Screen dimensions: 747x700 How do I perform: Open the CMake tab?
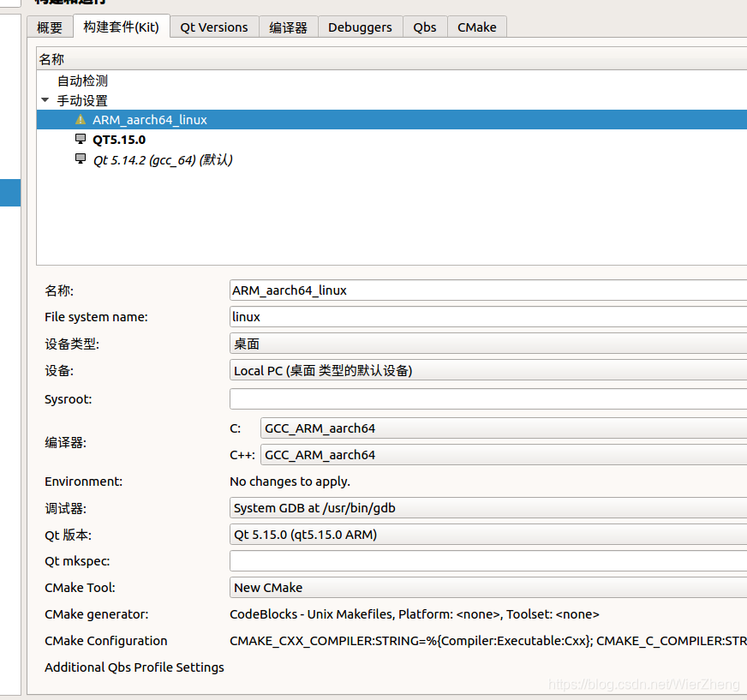tap(477, 27)
